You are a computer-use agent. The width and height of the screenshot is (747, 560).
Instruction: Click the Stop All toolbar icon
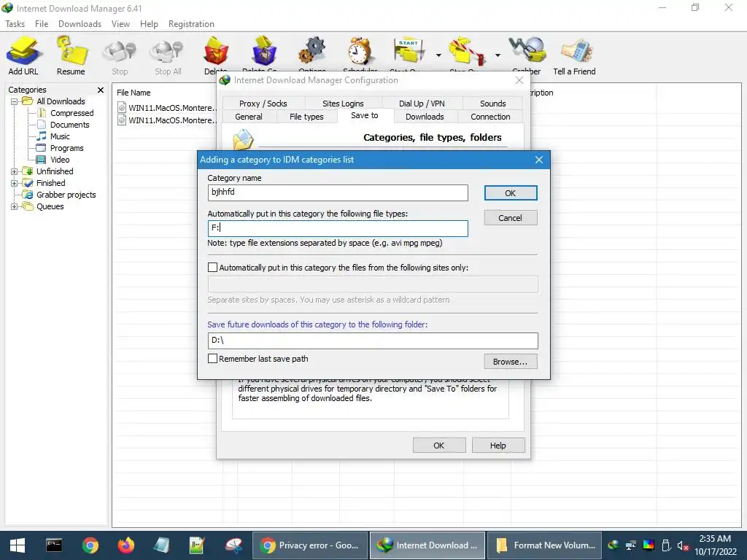(x=168, y=55)
